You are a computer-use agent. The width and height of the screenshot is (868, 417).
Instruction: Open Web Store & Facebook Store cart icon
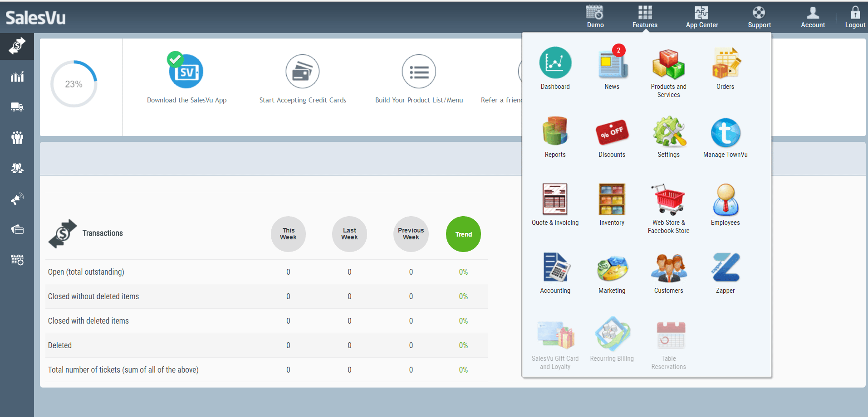[x=668, y=199]
